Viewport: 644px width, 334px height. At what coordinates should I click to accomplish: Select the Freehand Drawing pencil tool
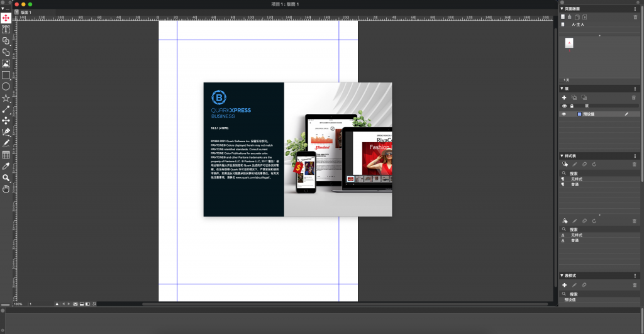click(6, 143)
